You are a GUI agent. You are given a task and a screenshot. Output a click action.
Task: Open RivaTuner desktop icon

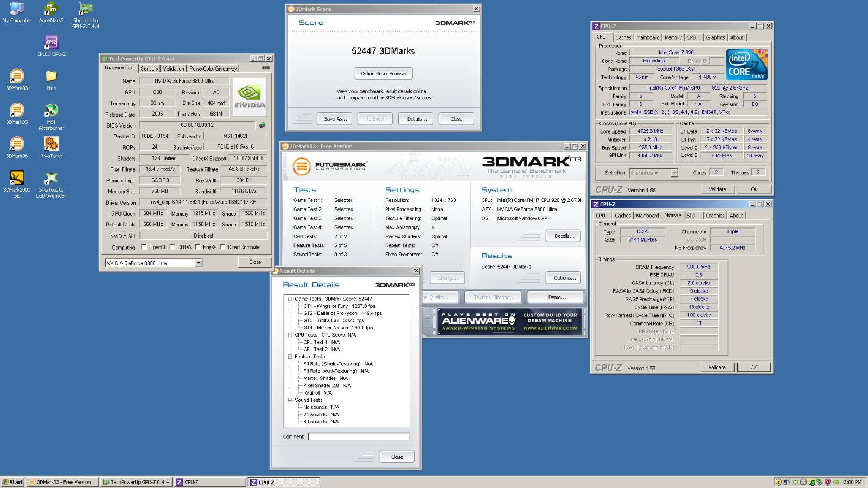[x=51, y=148]
